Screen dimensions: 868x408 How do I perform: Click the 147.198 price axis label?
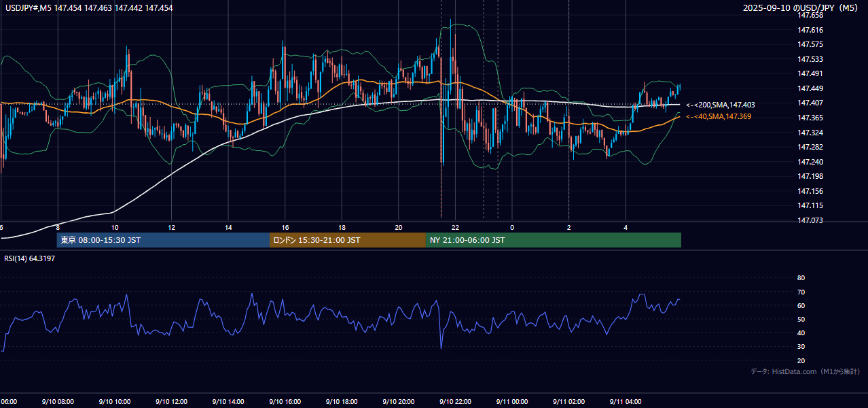coord(811,176)
